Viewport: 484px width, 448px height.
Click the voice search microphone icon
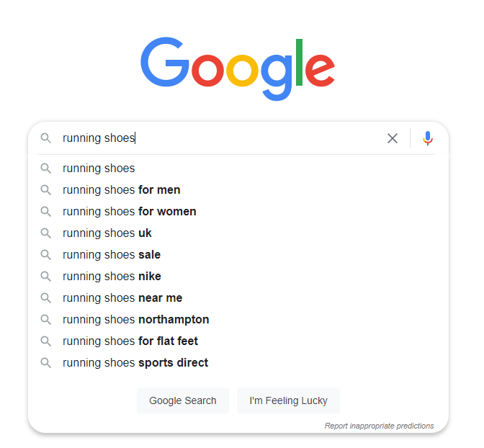click(x=428, y=138)
